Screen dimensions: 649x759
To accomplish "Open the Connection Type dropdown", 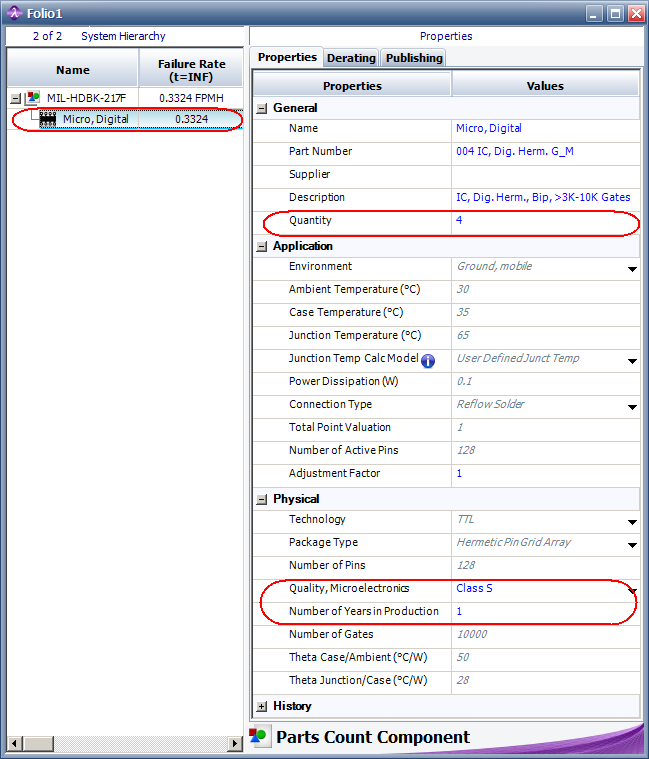I will (x=632, y=406).
